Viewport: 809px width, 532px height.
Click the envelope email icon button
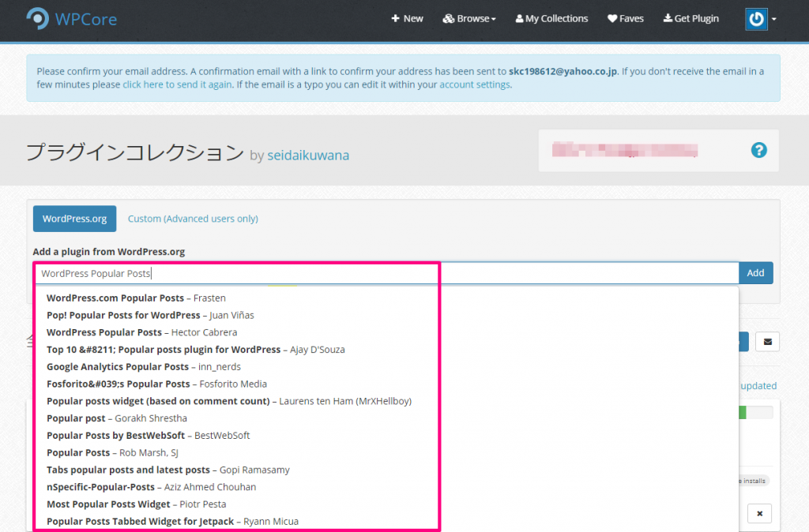point(767,342)
